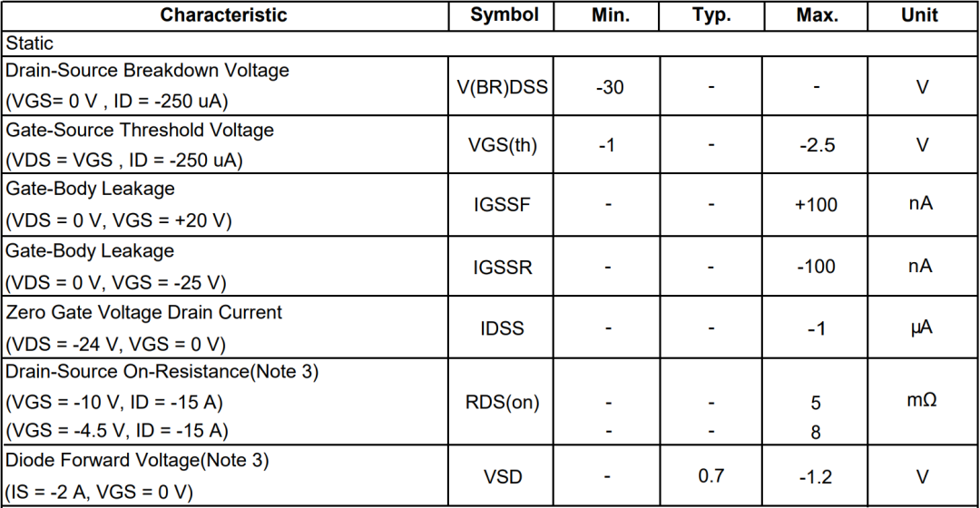Click the Typ. column header

click(x=711, y=15)
